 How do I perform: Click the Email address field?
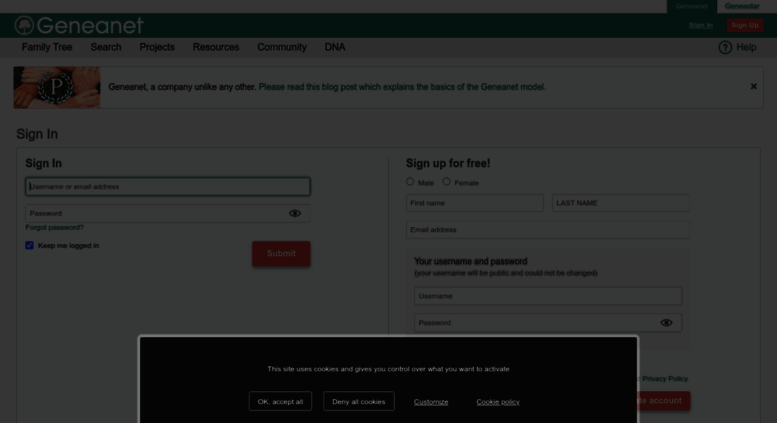click(x=548, y=230)
